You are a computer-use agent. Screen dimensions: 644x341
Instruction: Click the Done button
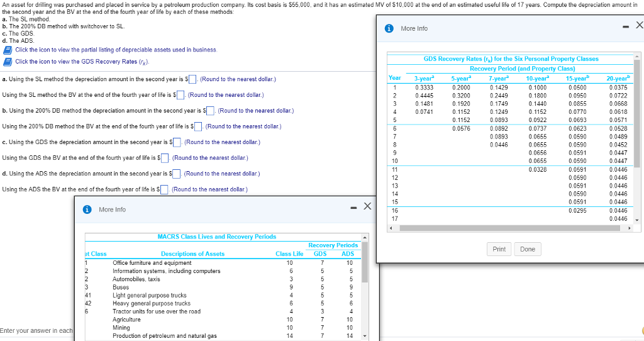click(x=528, y=249)
